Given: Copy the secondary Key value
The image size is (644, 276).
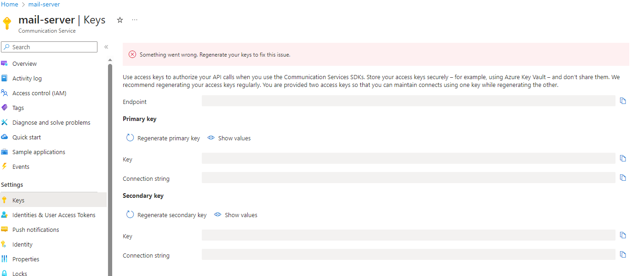Looking at the screenshot, I should [x=623, y=235].
